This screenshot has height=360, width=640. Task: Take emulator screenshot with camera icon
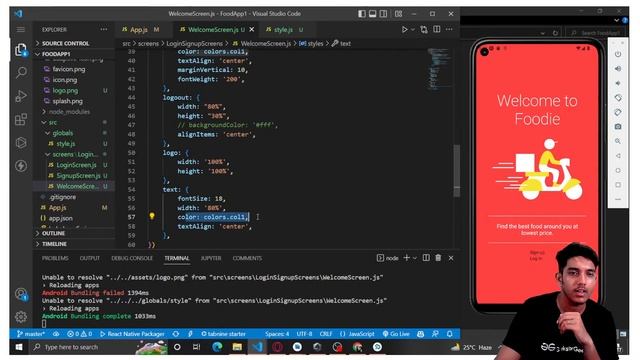pyautogui.click(x=618, y=127)
